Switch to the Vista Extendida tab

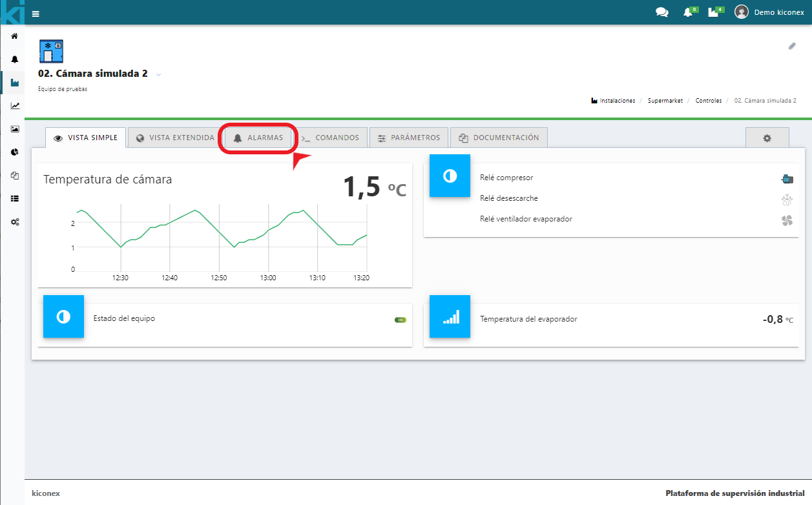tap(175, 138)
